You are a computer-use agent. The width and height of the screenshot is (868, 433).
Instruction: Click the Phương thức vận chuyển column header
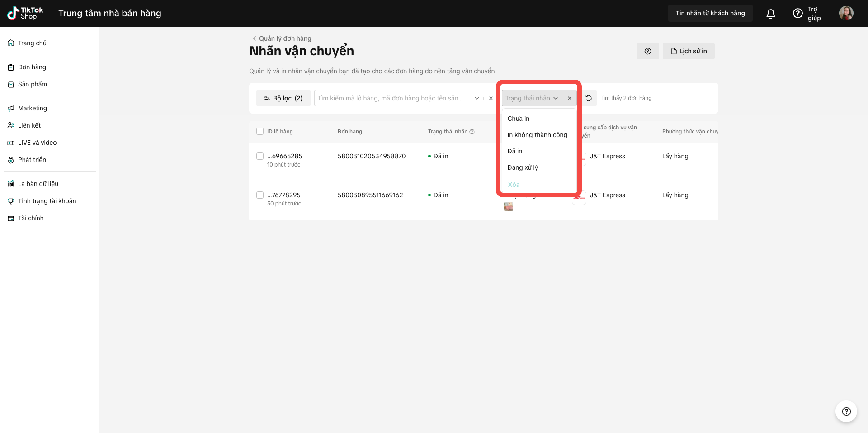690,132
